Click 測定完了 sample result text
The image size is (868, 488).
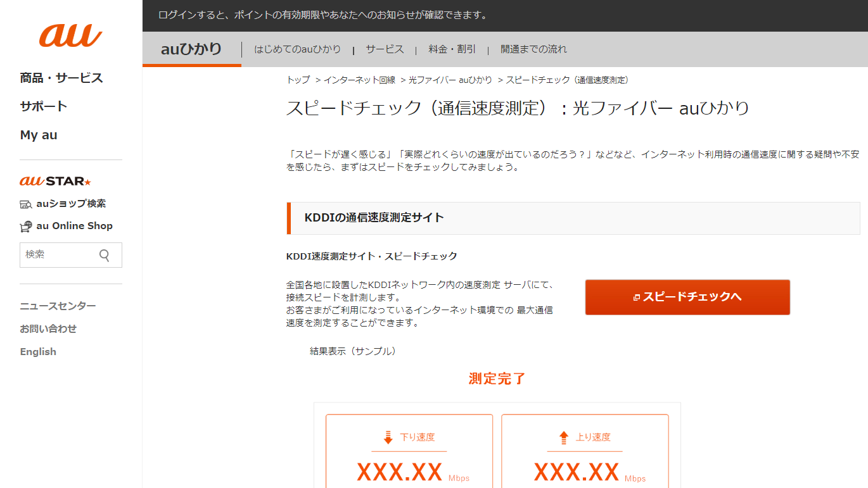(x=497, y=379)
